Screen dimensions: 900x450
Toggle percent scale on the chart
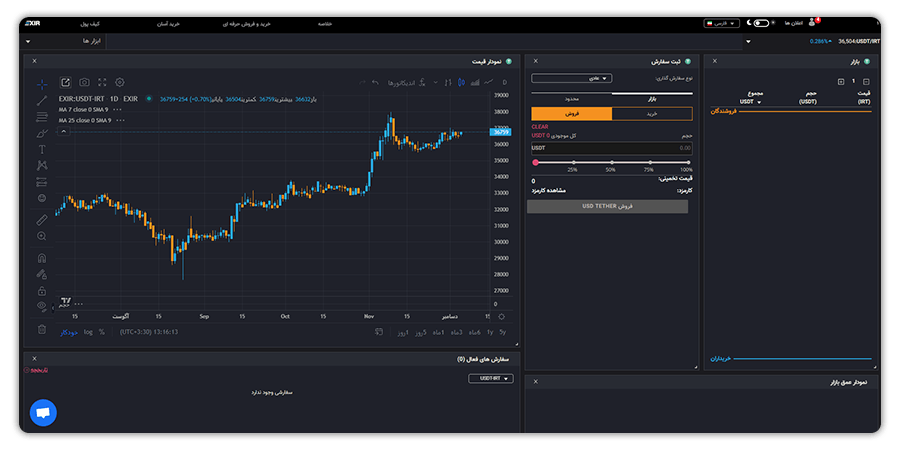[102, 331]
